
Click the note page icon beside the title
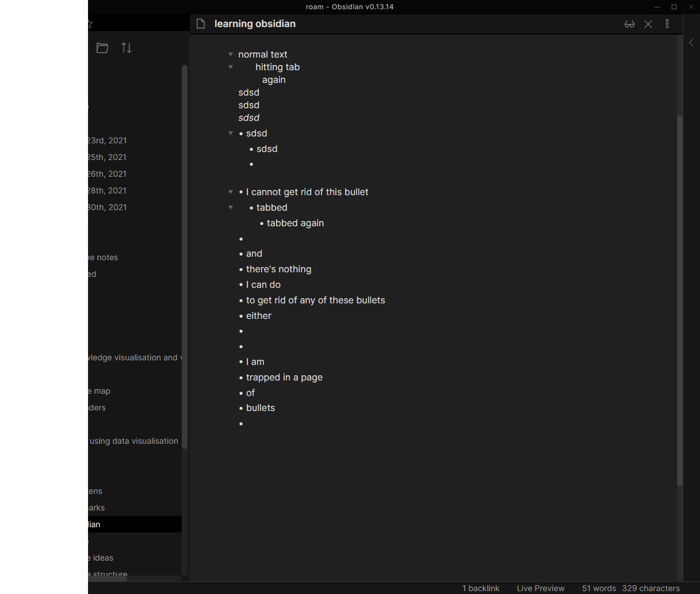(200, 24)
